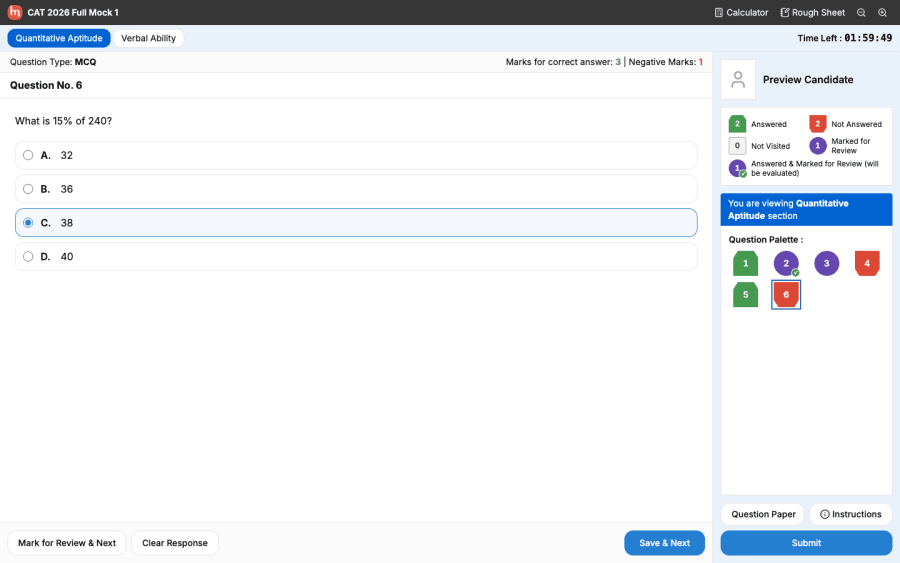Viewport: 900px width, 563px height.
Task: Click the "Question Palette :" label
Action: (766, 240)
